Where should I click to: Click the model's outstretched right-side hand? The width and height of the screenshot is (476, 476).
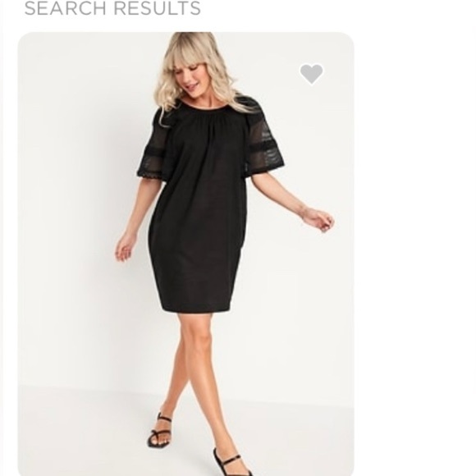point(321,218)
